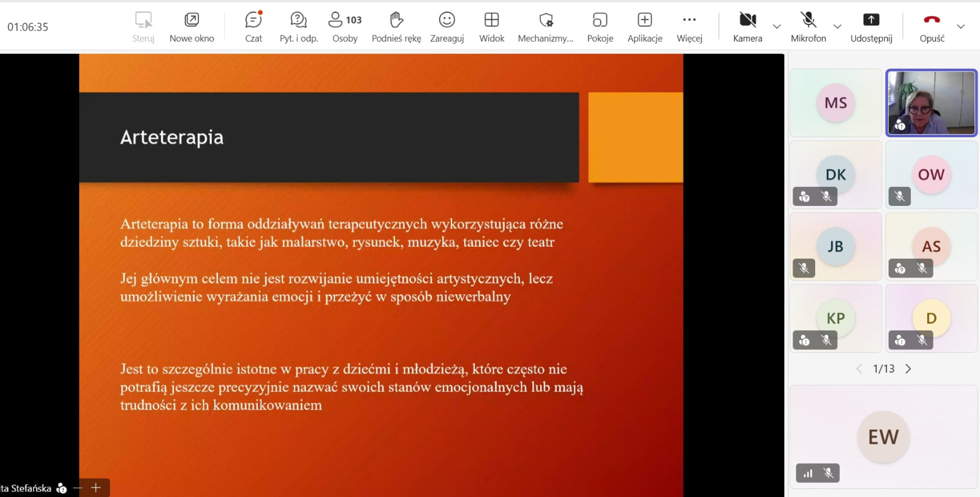The image size is (980, 497).
Task: Unmute the Mikrofon
Action: coord(808,27)
